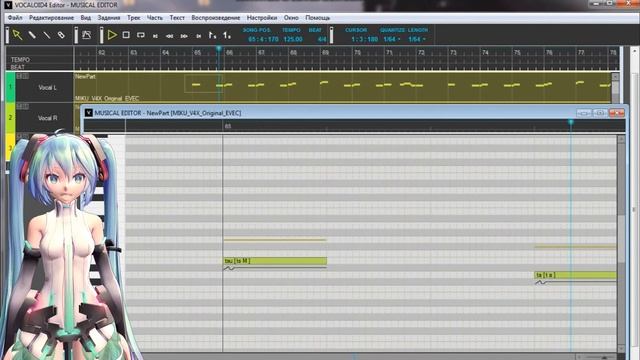The width and height of the screenshot is (640, 360).
Task: Click vibrato icon under the 'tsu' note
Action: click(x=229, y=269)
